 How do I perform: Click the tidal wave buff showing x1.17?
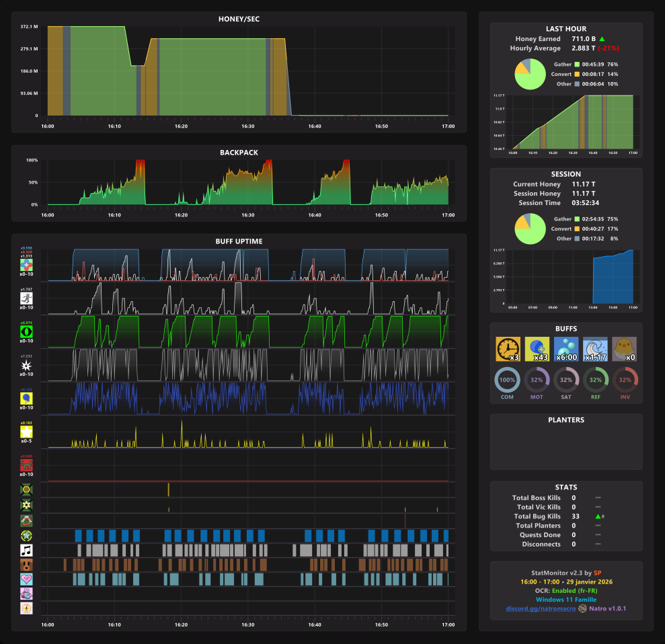(595, 349)
